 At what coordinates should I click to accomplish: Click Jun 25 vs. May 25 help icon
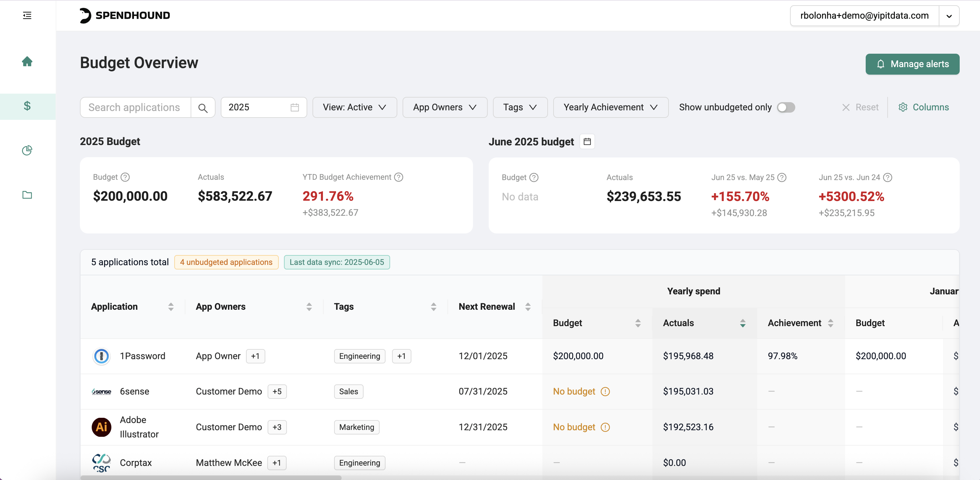tap(782, 177)
